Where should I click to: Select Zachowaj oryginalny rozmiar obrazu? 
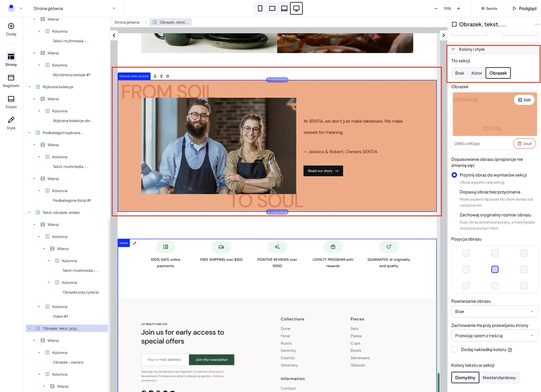point(454,215)
